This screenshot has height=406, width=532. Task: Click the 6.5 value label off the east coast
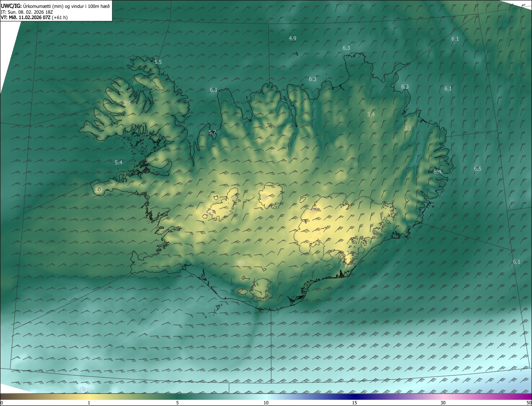click(x=478, y=169)
